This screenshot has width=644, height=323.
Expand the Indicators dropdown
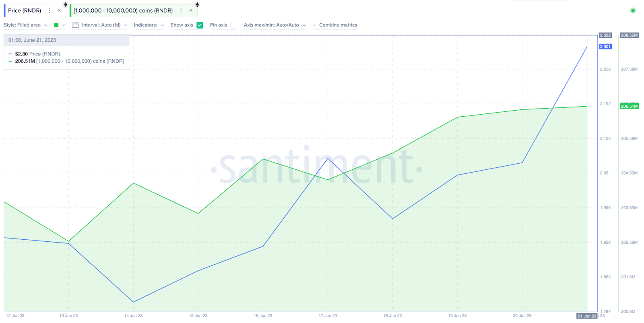click(149, 25)
